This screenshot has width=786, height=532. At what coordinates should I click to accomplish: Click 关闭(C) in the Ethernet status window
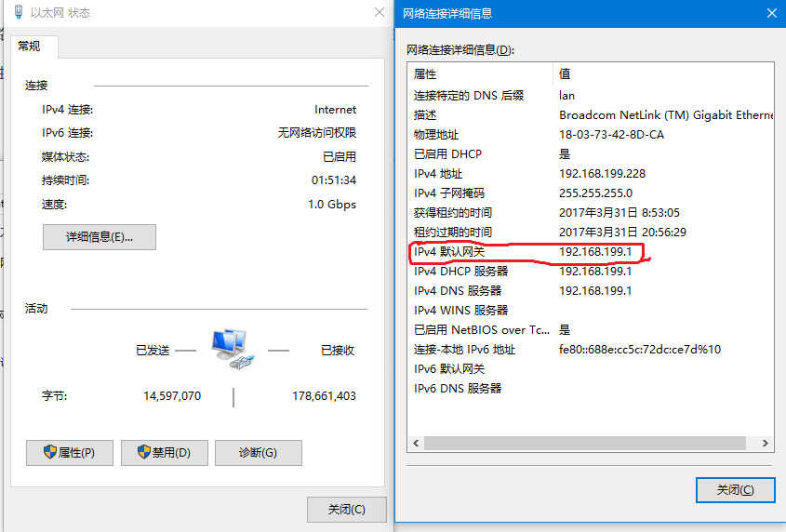[x=346, y=510]
